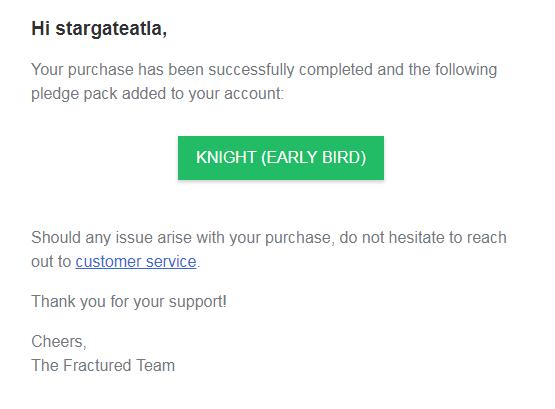555x409 pixels.
Task: Click the Cheers, sign-off text
Action: 59,342
